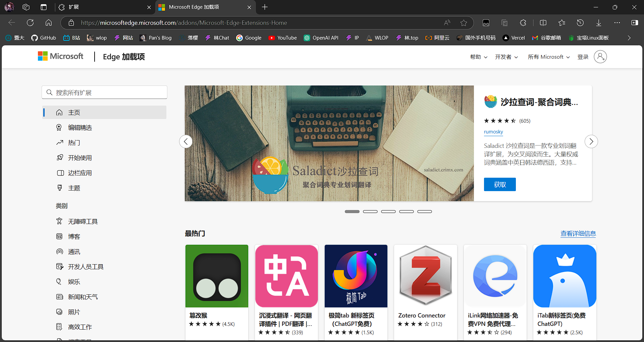
Task: Open the Tampermonkey extension toolbar icon
Action: coord(486,23)
